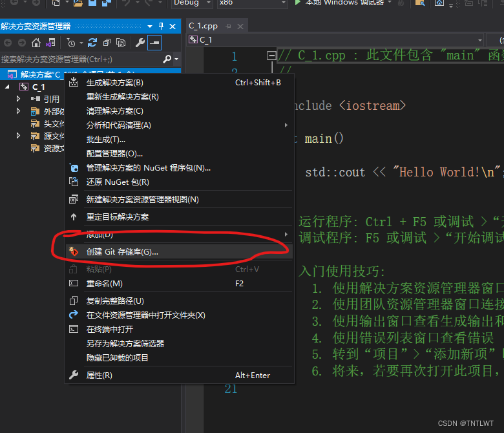Open Solution Explorer window options dropdown arrow

(x=150, y=26)
